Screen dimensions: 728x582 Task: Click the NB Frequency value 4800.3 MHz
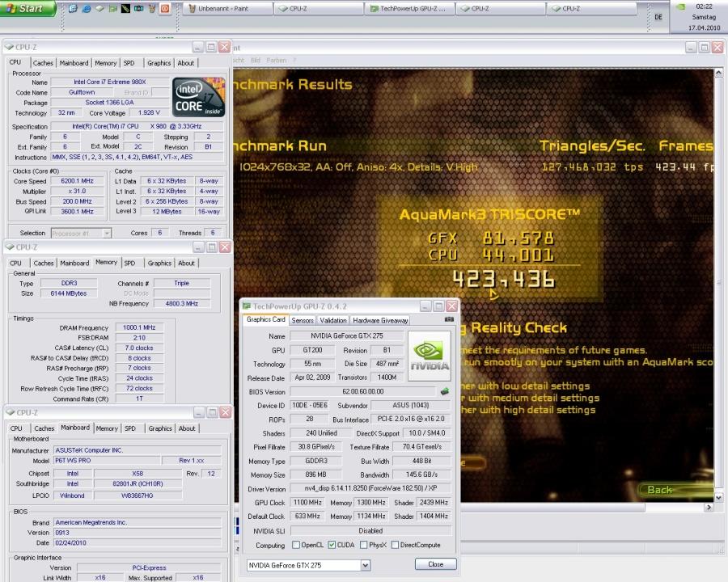point(182,304)
